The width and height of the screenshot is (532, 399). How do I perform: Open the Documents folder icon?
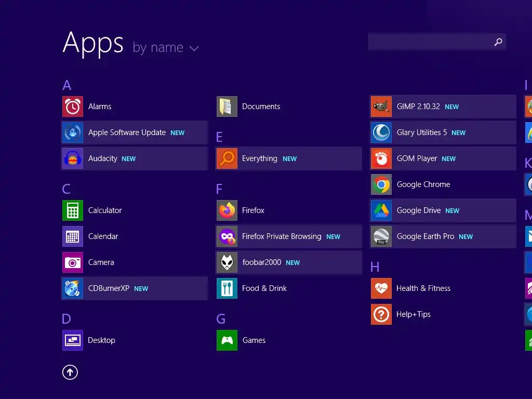coord(227,107)
